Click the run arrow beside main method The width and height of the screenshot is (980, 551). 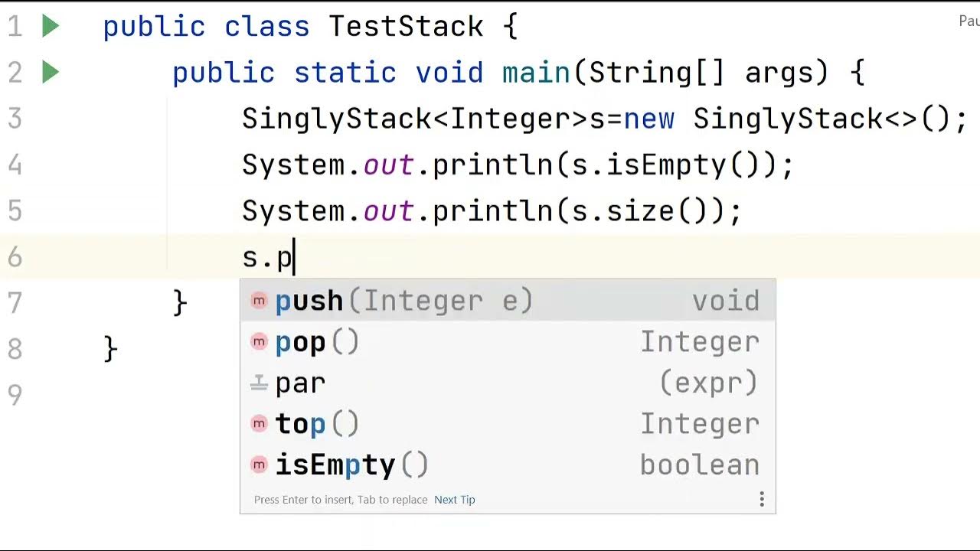[x=51, y=73]
